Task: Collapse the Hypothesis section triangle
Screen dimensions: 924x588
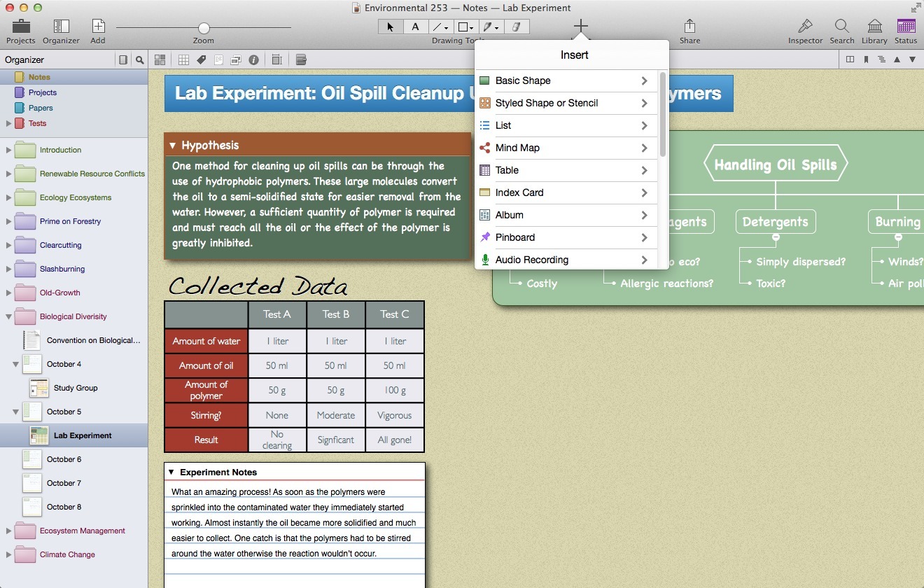Action: pos(172,146)
